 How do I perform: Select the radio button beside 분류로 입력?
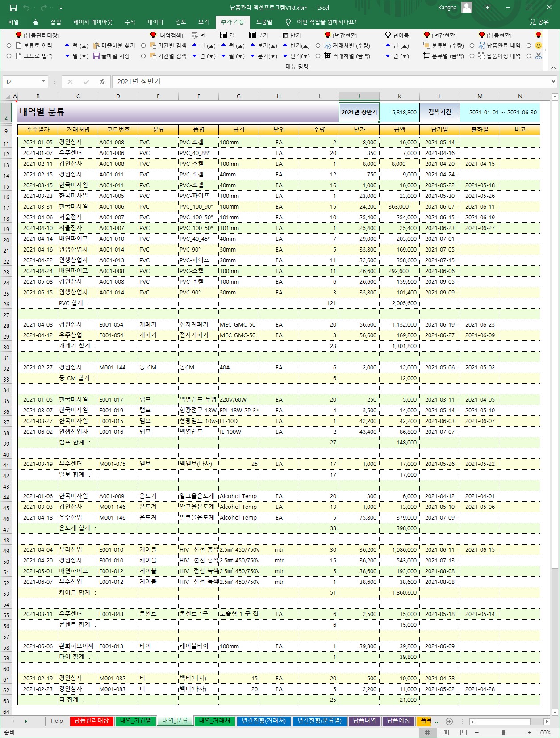pyautogui.click(x=8, y=46)
